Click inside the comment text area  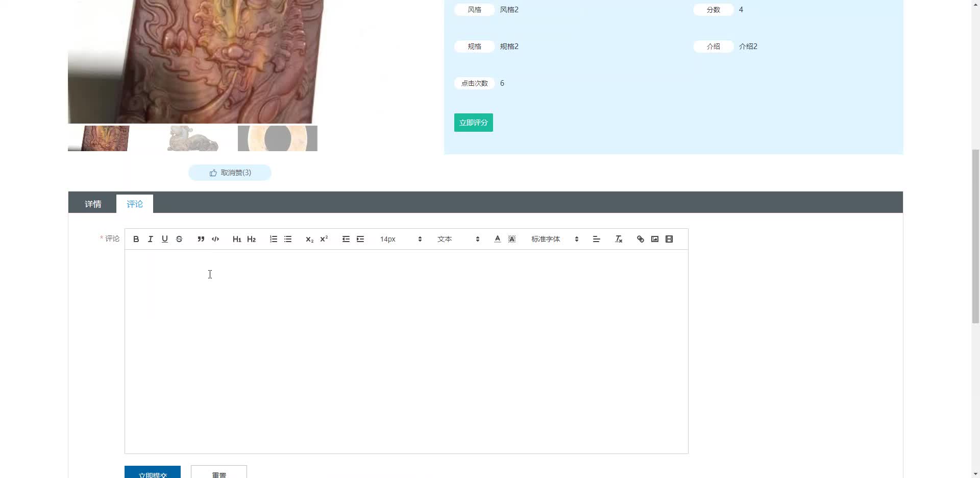pyautogui.click(x=406, y=351)
